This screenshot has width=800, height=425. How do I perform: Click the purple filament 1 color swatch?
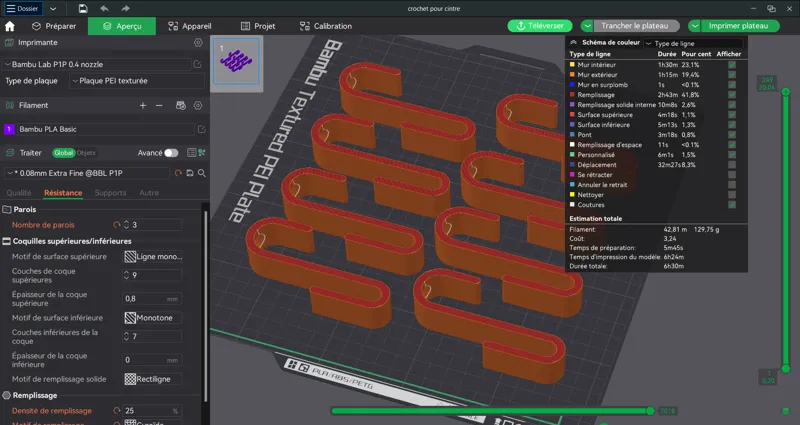coord(9,129)
